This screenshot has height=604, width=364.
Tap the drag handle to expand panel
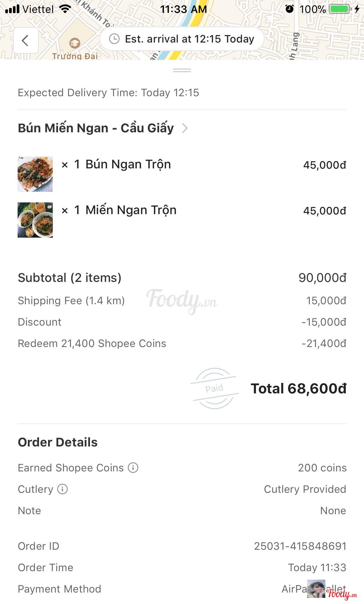click(x=182, y=70)
